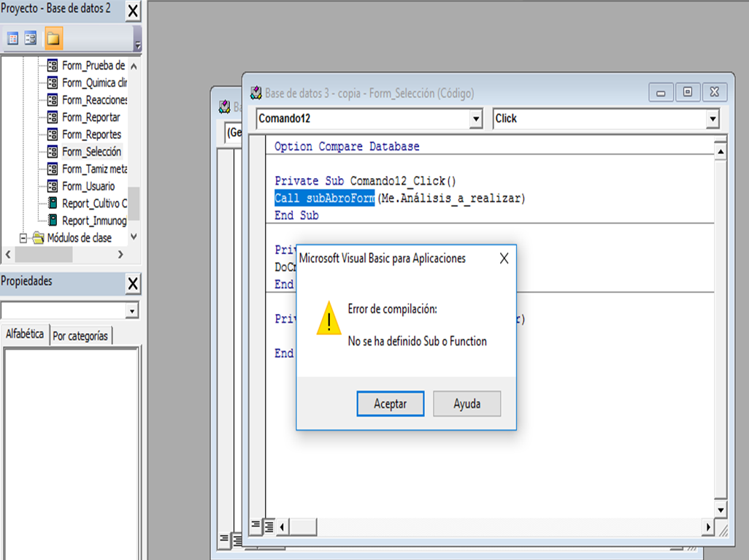This screenshot has width=749, height=560.
Task: Open the Click procedure dropdown arrow
Action: 712,118
